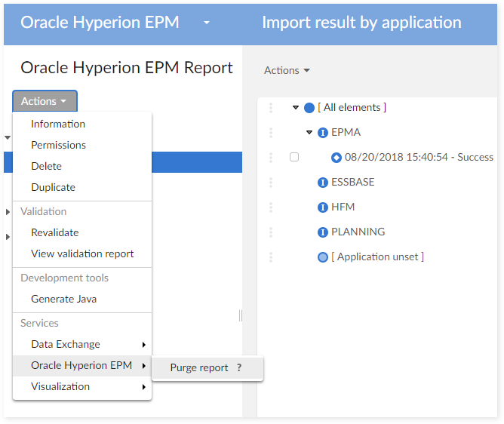Open the Oracle Hyperion EPM header dropdown
The width and height of the screenshot is (504, 424).
(207, 23)
